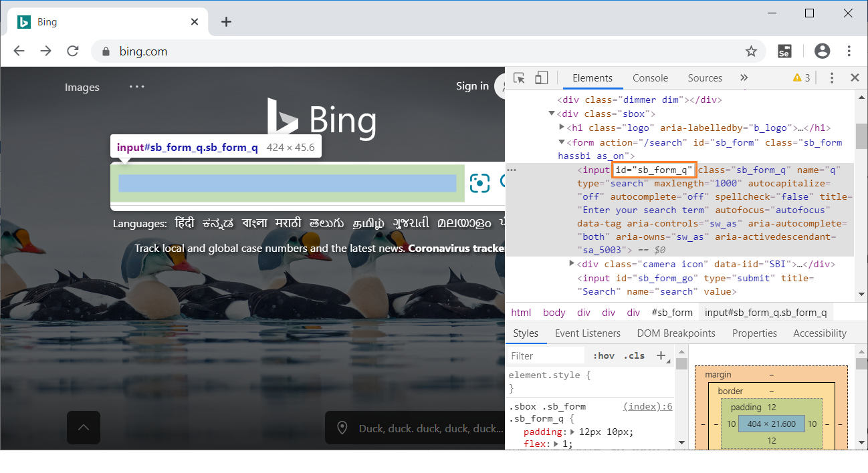This screenshot has width=868, height=473.
Task: Toggle the device toolbar in DevTools
Action: [541, 78]
